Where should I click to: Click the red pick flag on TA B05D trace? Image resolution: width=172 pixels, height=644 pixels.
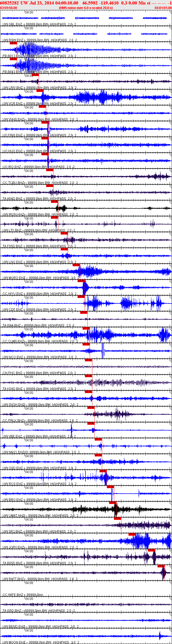tap(152, 550)
